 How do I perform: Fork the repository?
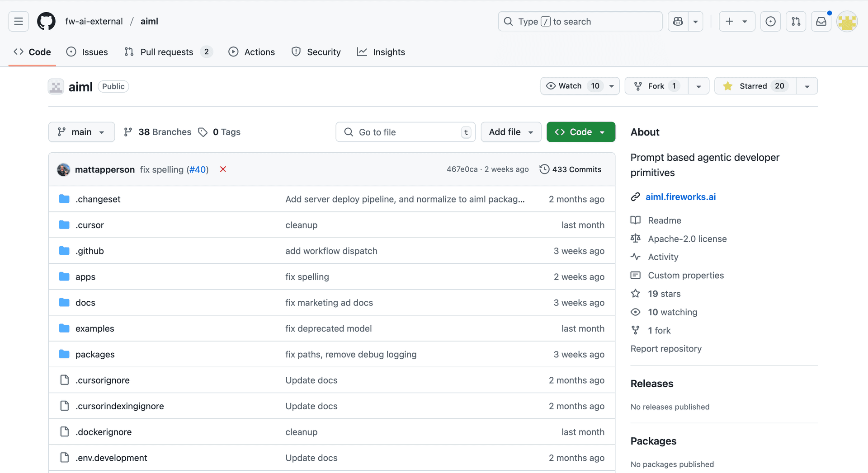pos(656,86)
